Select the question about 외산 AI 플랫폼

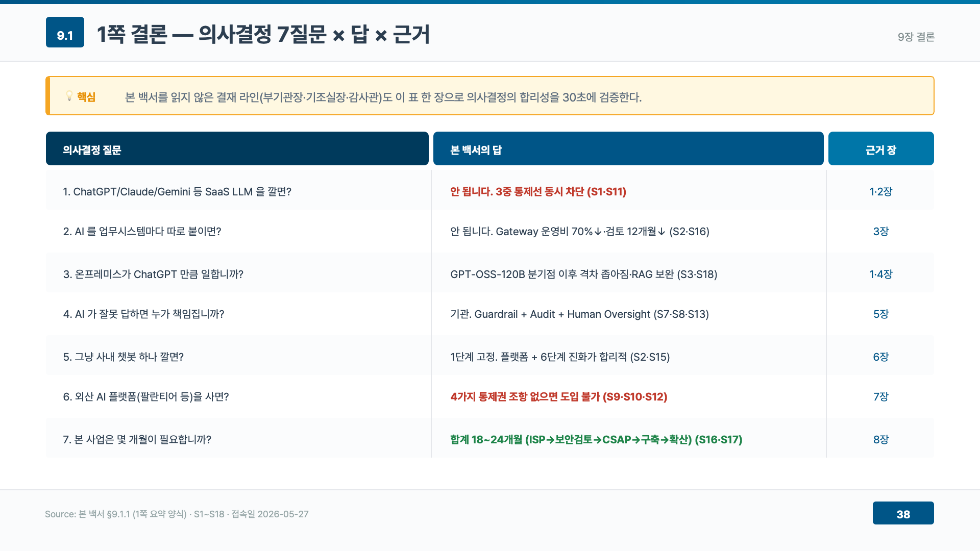[146, 397]
